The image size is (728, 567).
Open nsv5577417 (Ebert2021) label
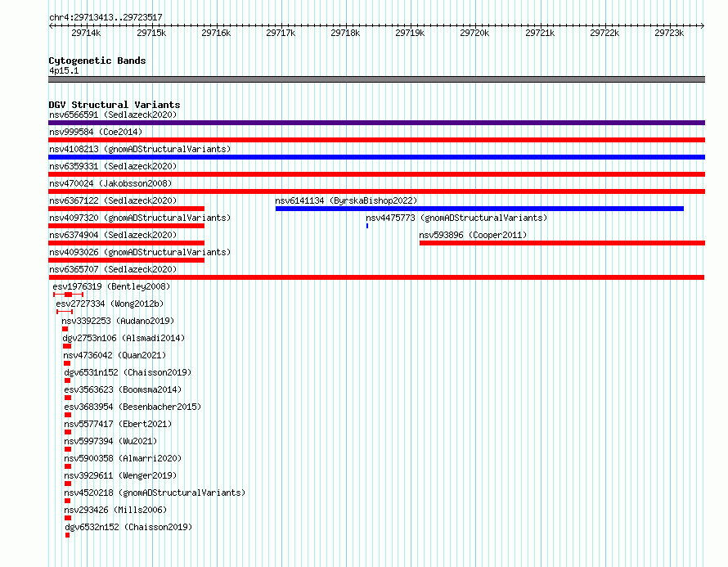(118, 424)
